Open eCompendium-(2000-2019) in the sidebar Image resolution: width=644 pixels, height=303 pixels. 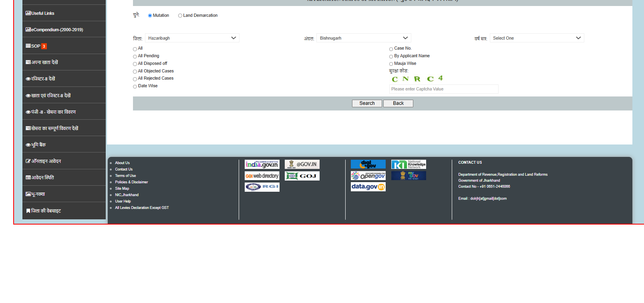pos(57,30)
